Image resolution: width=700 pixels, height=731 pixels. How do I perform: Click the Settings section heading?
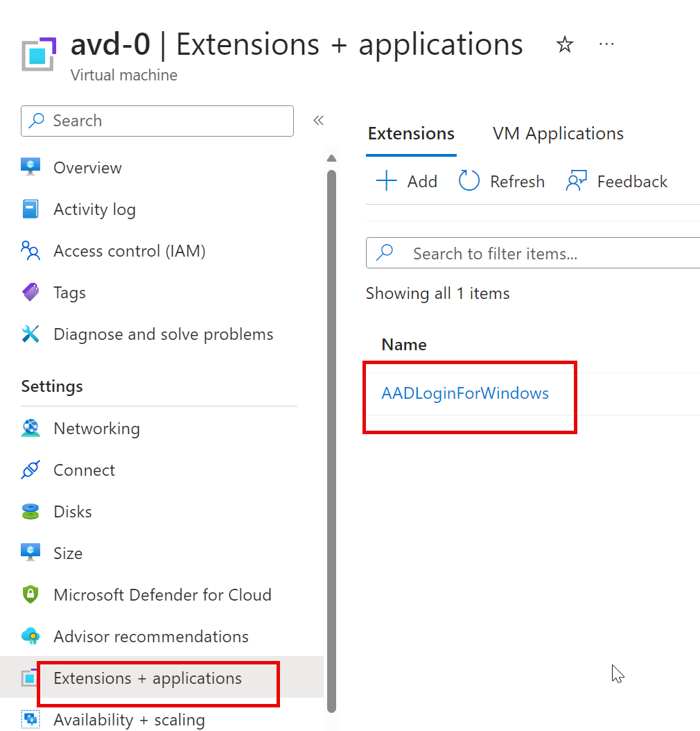52,386
